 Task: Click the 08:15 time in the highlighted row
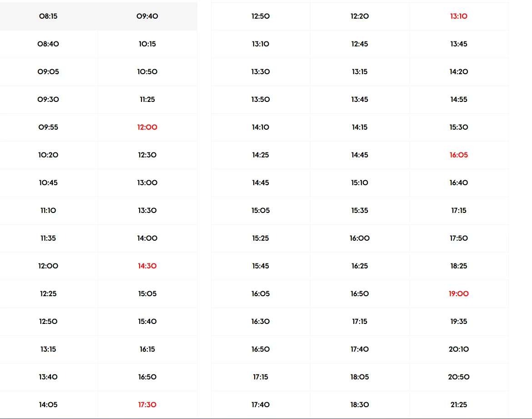[x=48, y=16]
